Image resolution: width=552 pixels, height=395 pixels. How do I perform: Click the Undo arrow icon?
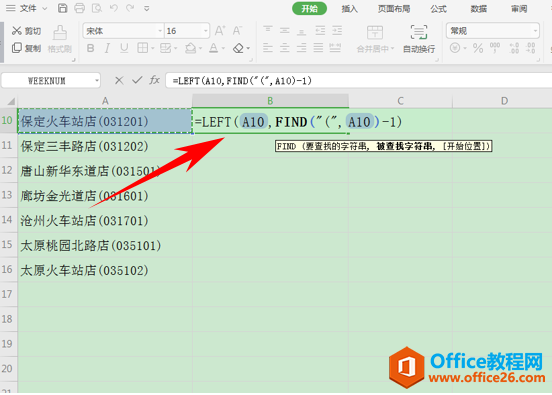tap(113, 8)
